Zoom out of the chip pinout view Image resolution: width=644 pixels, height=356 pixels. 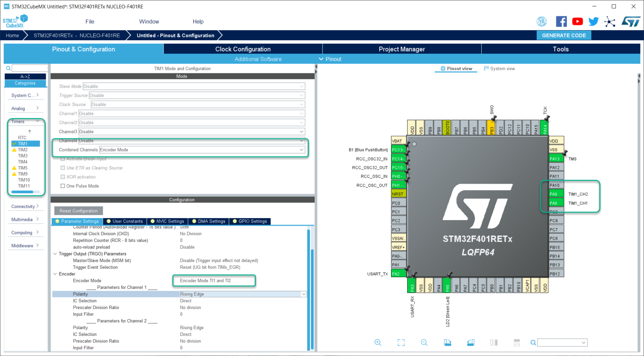(424, 343)
